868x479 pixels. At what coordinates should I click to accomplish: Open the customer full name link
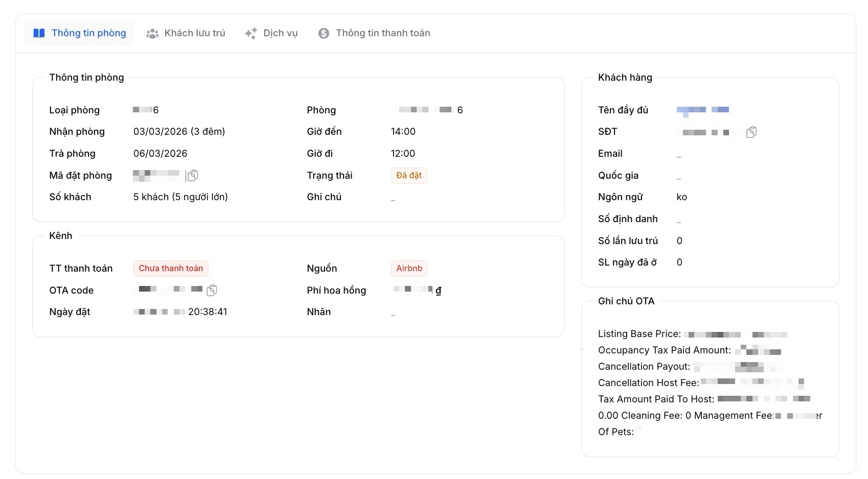click(x=702, y=110)
